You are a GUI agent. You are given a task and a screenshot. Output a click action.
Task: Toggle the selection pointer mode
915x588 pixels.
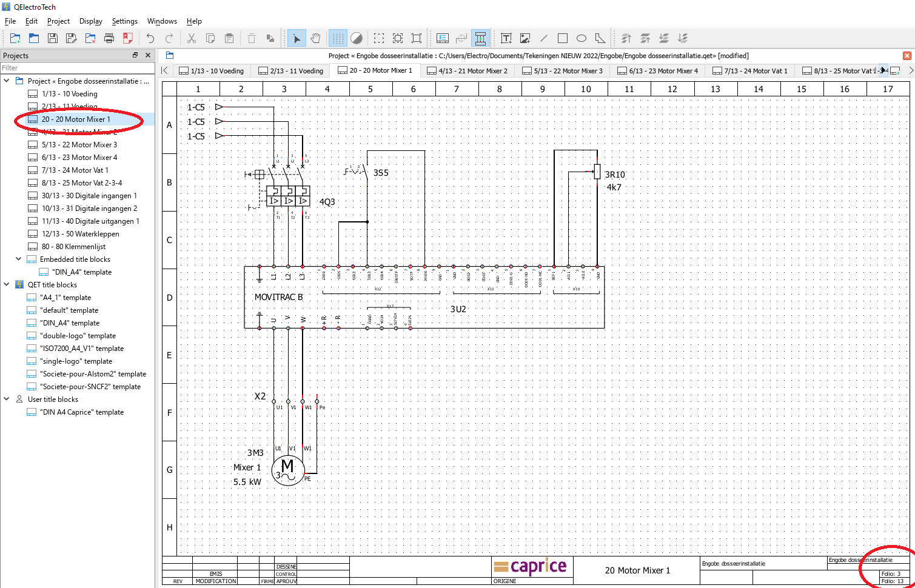point(297,39)
